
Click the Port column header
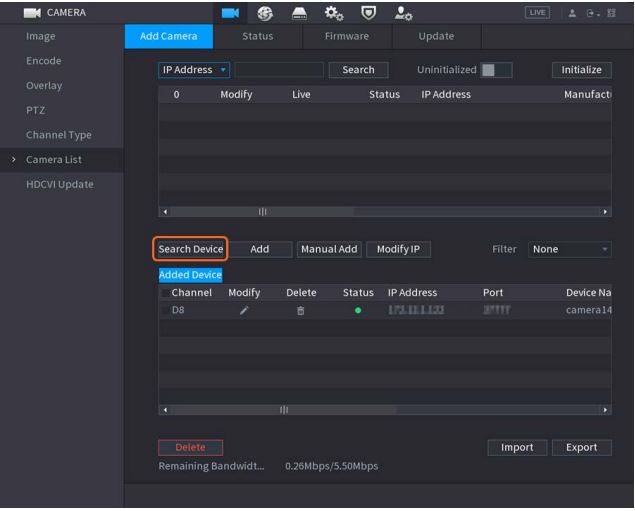493,293
